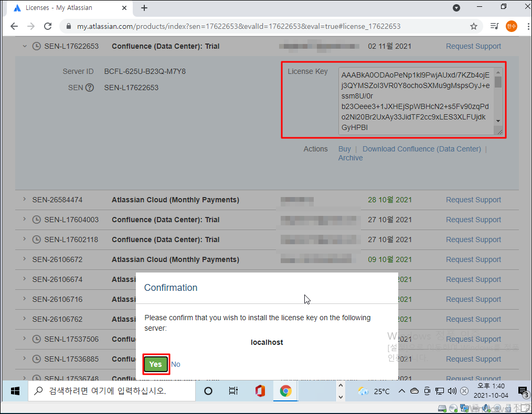
Task: Request Support for SEN-26584474
Action: (x=473, y=200)
